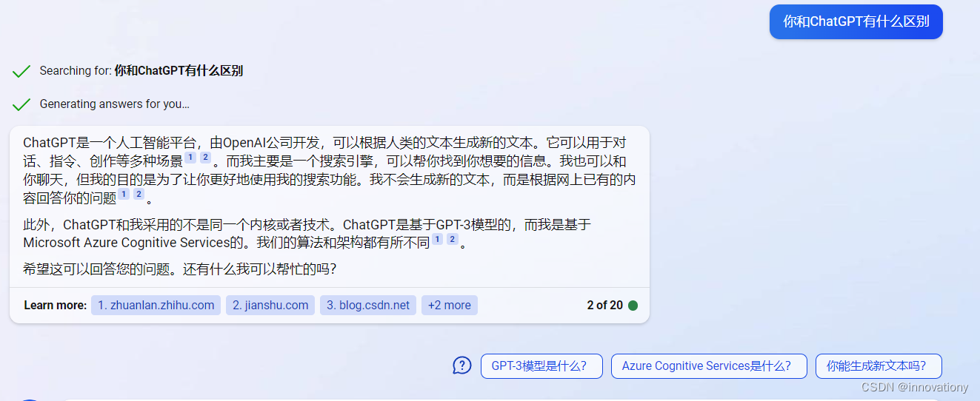Select suggestion 你能生成新文本吗?
This screenshot has height=401, width=980.
coord(879,366)
